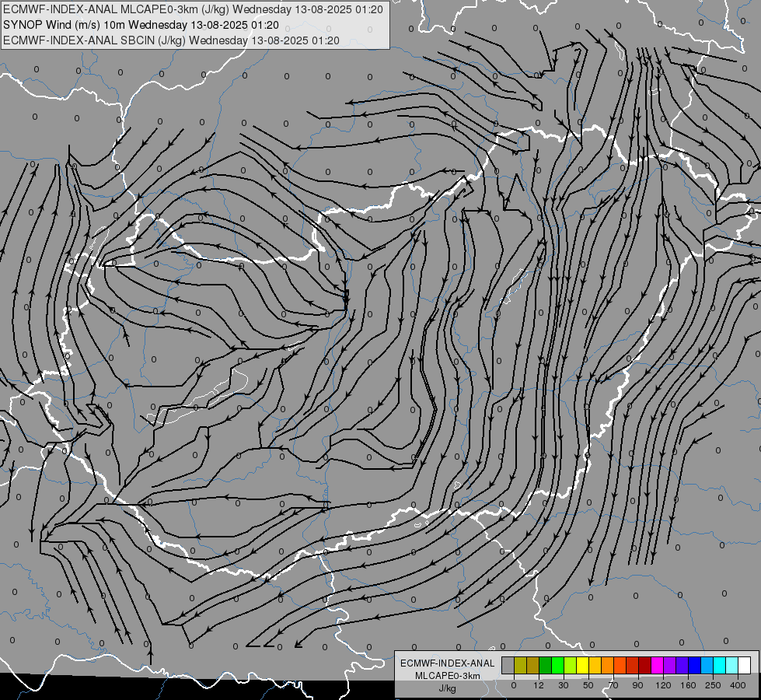Select the dark red legend swatch

tap(644, 666)
